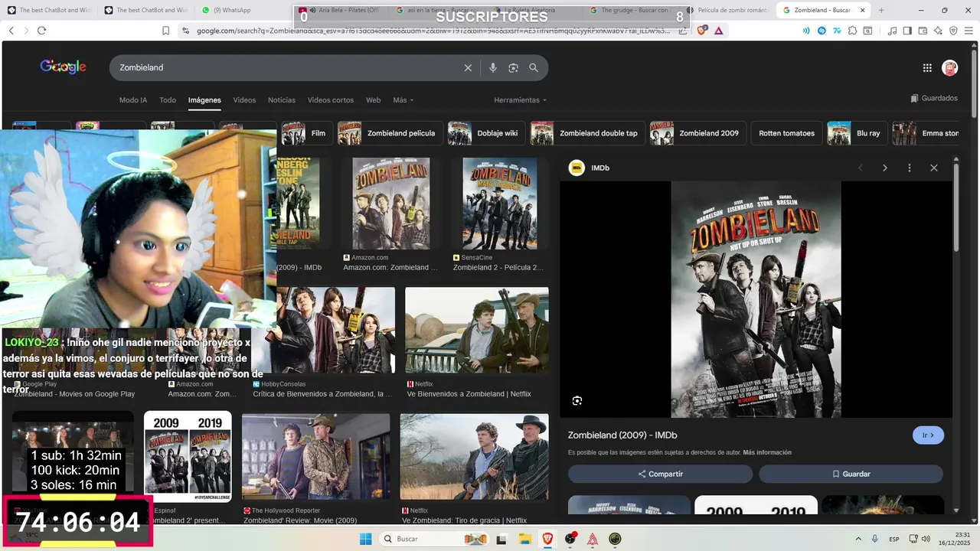Select the Blu ray chip

click(x=857, y=133)
